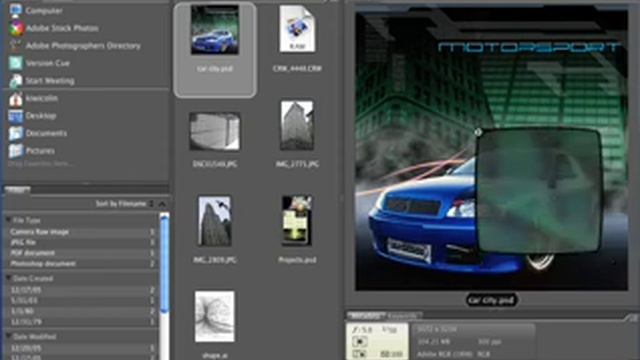Select the IMG_2775.JPG building thumbnail
640x360 pixels.
click(297, 126)
